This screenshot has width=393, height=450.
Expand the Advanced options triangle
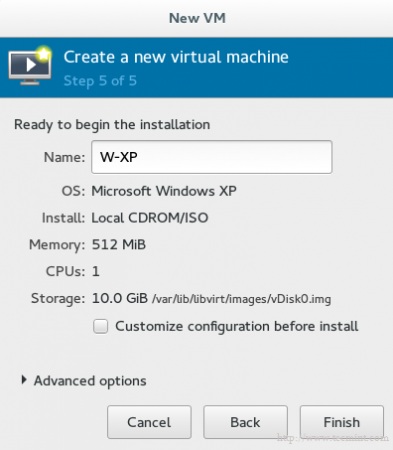coord(24,380)
